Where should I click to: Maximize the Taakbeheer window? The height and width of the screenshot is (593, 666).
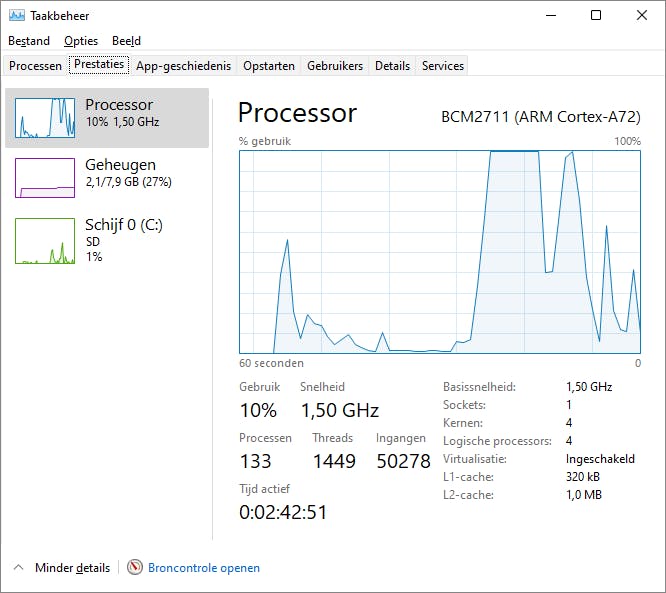[596, 15]
